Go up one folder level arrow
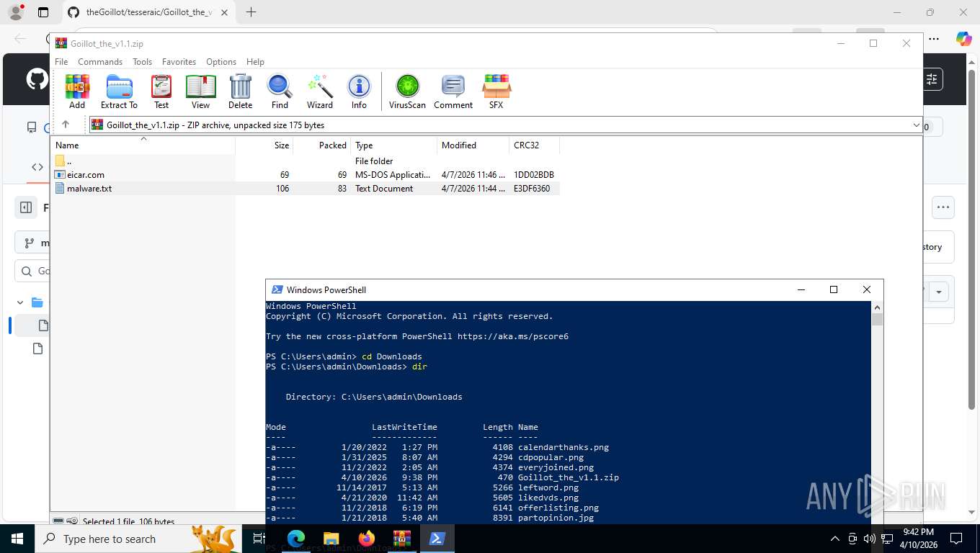Image resolution: width=980 pixels, height=553 pixels. (66, 125)
